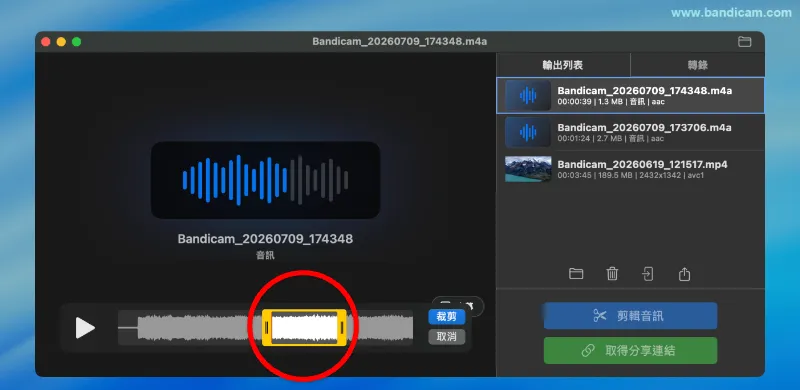Switch to the 轉錄 tab
Viewport: 800px width, 390px height.
(x=697, y=65)
